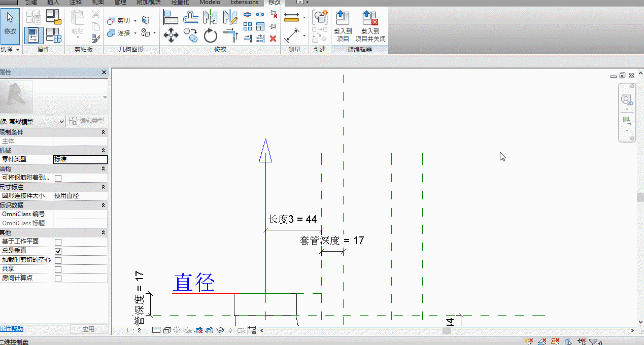Select the Offset tool icon
Image resolution: width=644 pixels, height=345 pixels.
pos(191,17)
